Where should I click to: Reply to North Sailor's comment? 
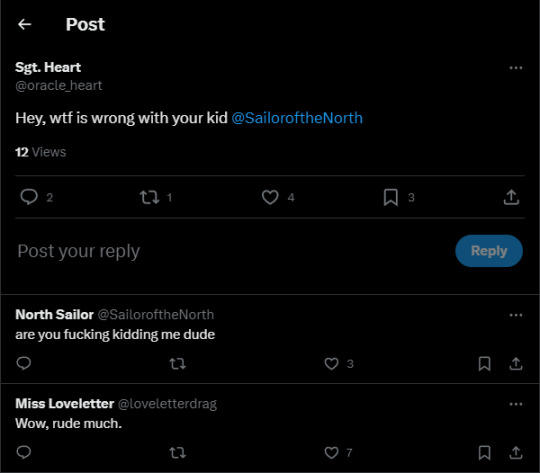click(x=24, y=363)
